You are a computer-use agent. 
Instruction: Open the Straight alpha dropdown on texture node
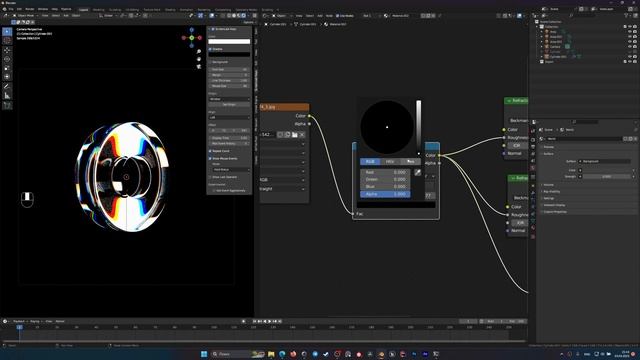(x=283, y=189)
